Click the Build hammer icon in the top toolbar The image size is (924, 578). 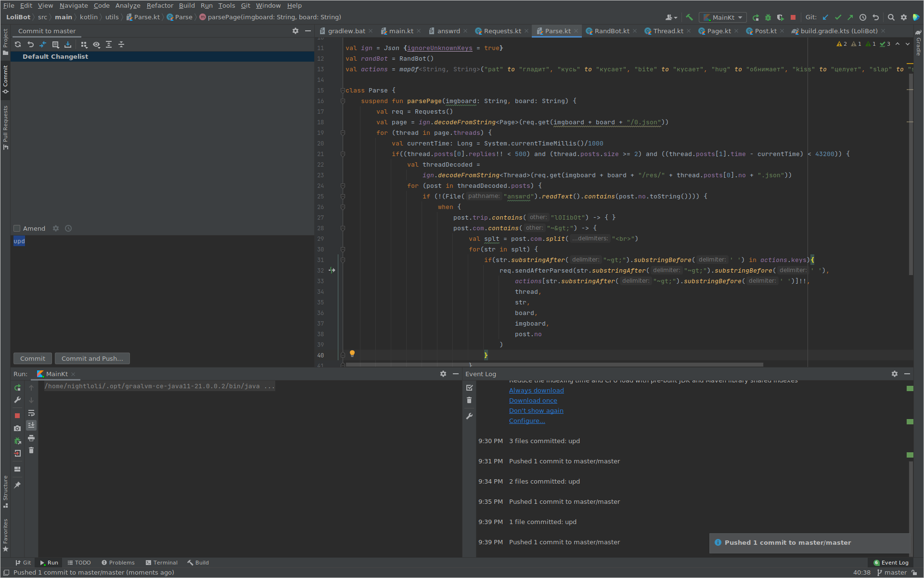click(x=689, y=17)
